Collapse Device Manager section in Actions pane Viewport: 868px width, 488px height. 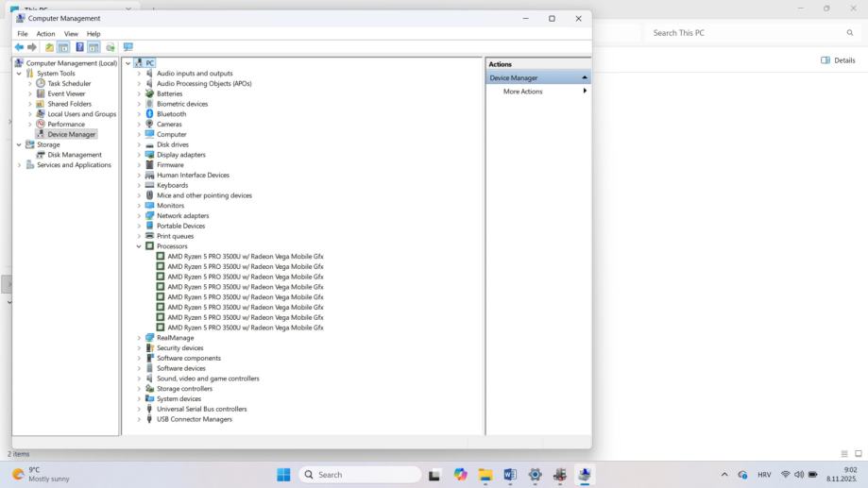(585, 77)
